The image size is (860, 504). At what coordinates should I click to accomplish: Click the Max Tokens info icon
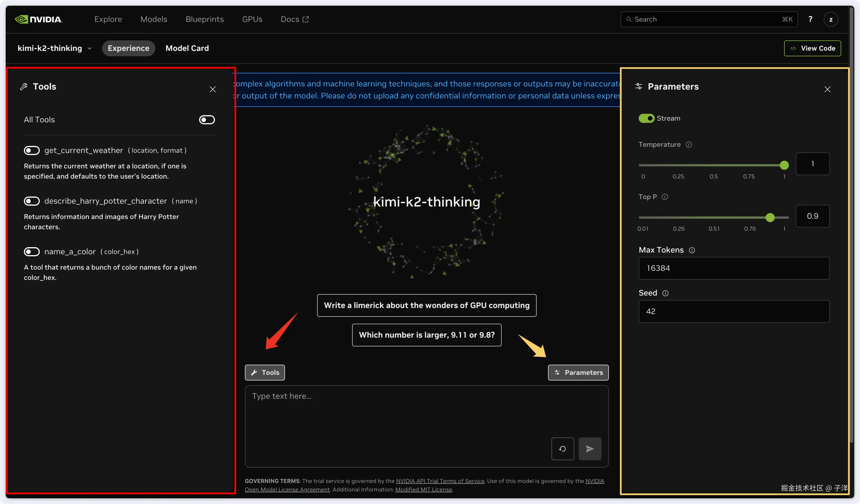point(692,251)
